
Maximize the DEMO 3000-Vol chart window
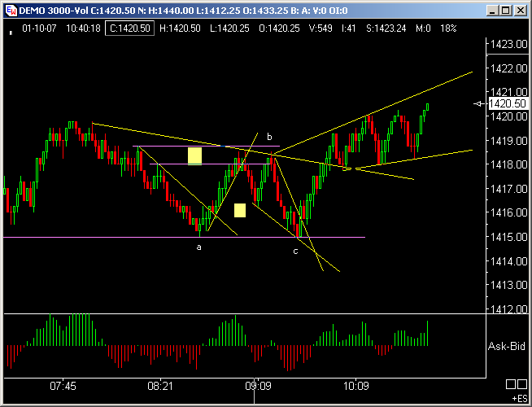tap(506, 11)
